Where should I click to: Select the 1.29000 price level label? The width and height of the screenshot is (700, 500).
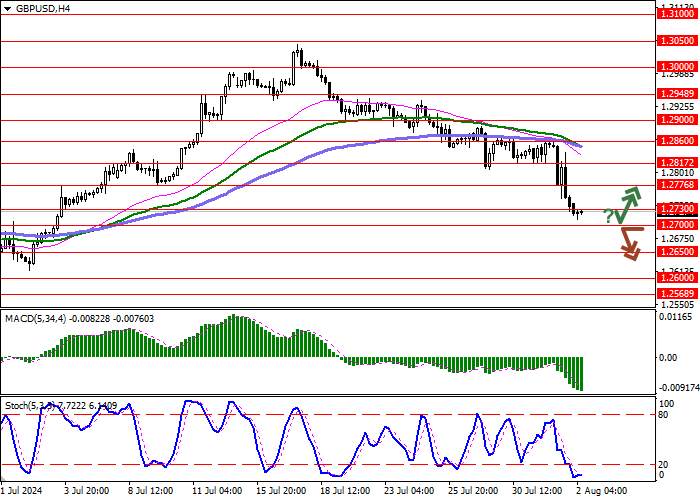(678, 120)
